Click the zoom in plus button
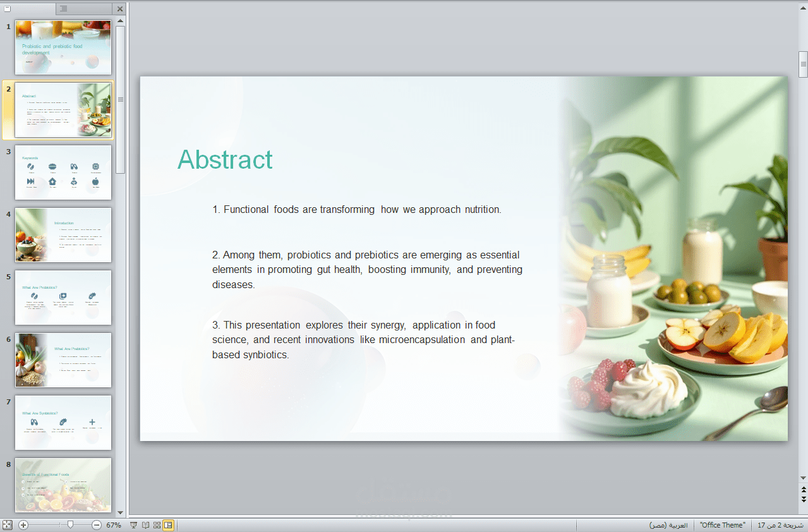The height and width of the screenshot is (532, 808). (23, 525)
